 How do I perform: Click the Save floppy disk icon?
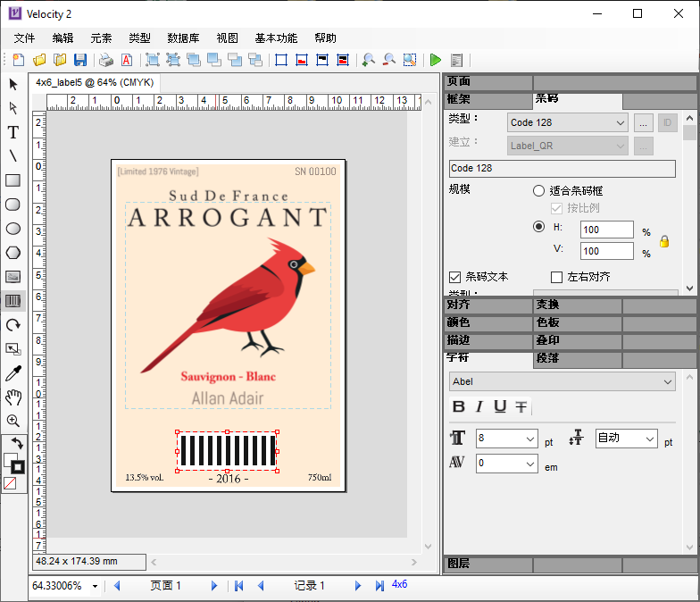click(80, 60)
